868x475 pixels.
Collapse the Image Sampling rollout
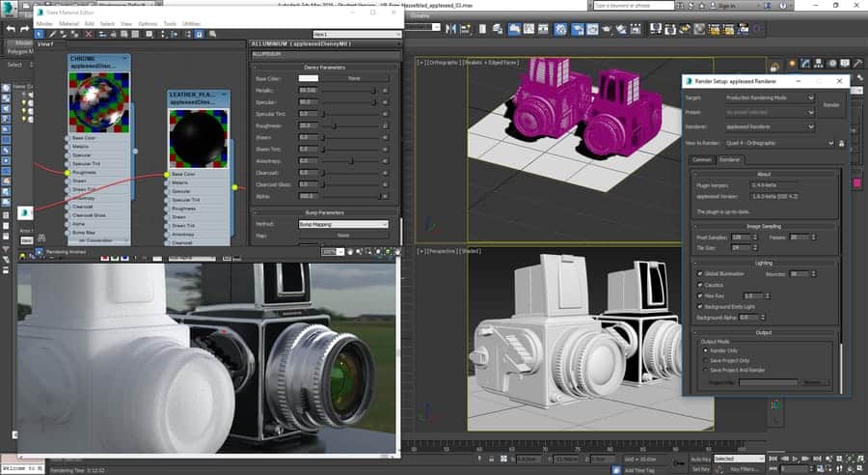(x=764, y=226)
